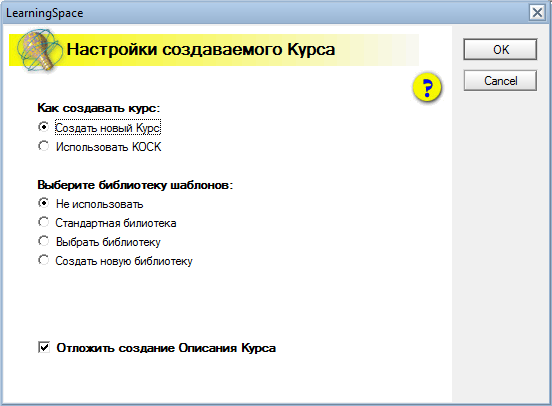
Task: Click the yellow gradient header banner
Action: tap(214, 50)
